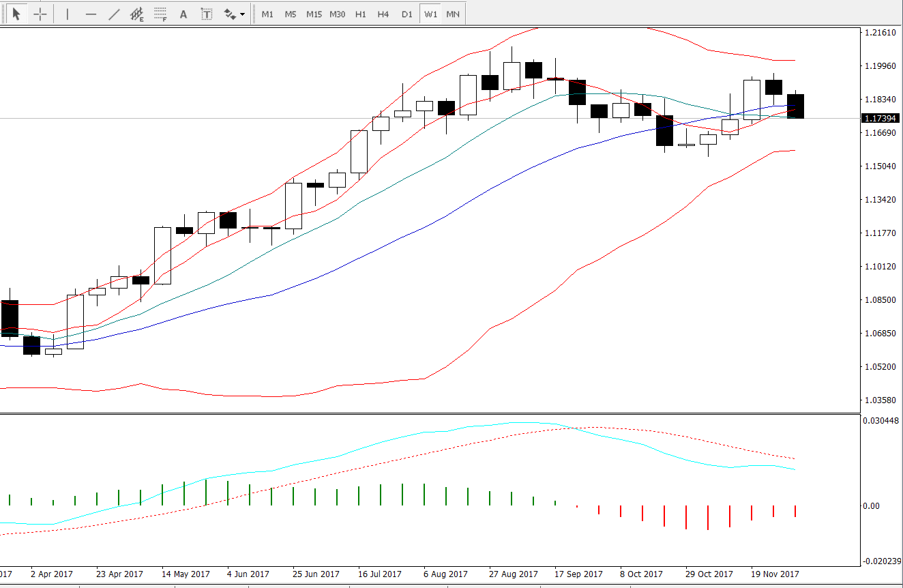Screen dimensions: 903x588
Task: Click the 6 Aug 2017 date label
Action: [445, 574]
